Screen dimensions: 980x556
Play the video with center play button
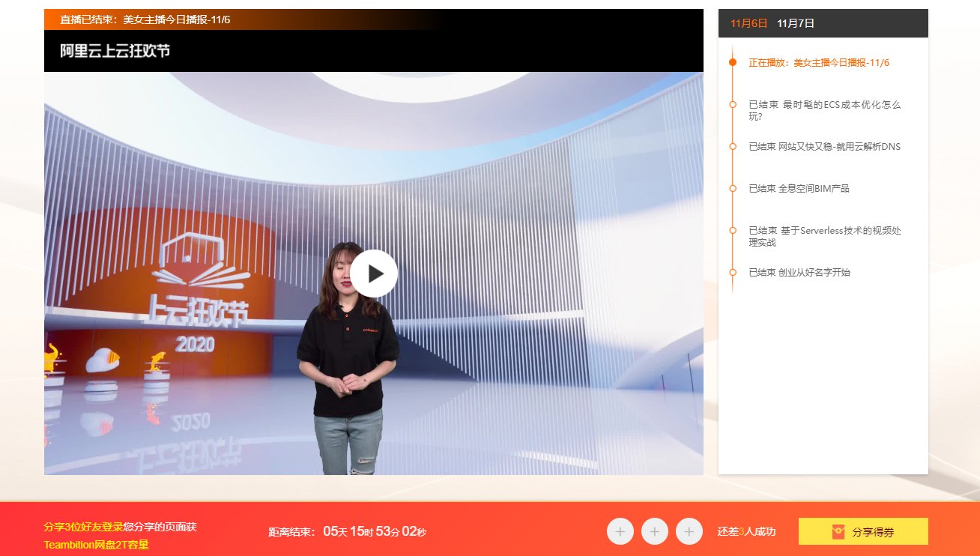[x=374, y=274]
